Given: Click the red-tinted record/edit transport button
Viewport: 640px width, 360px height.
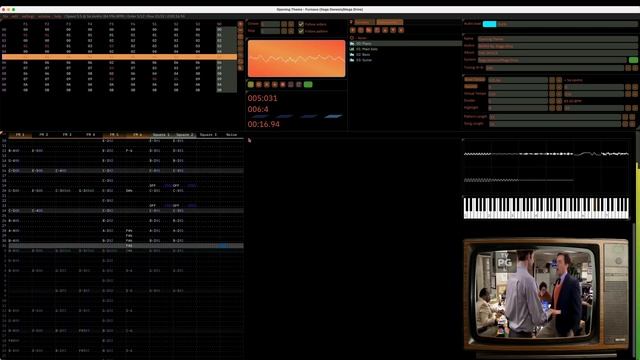Looking at the screenshot, I should pyautogui.click(x=282, y=84).
